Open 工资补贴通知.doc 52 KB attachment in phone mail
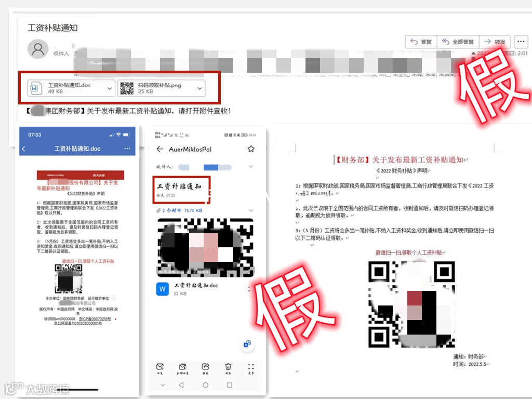The height and width of the screenshot is (399, 532). click(196, 289)
